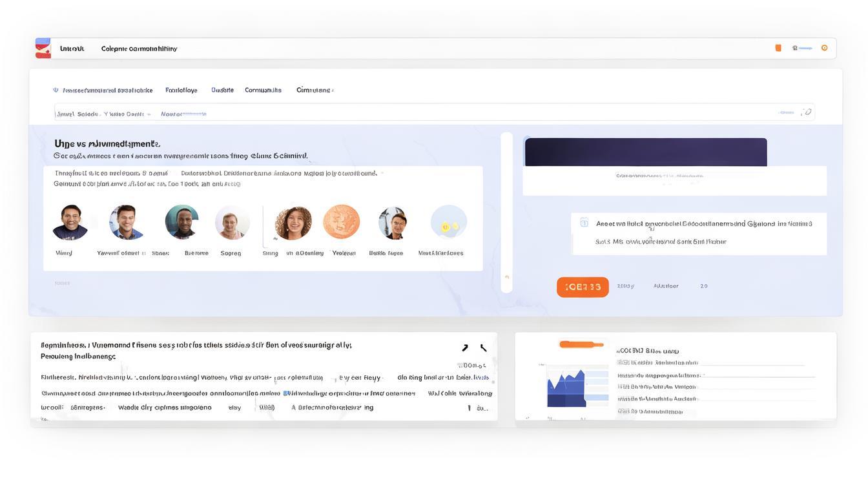
Task: Click the orange progress bar above chart
Action: coord(581,345)
